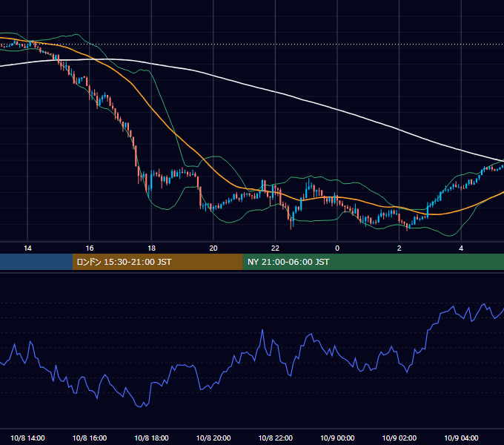
Task: Click the NY 21:00-06:00 JST session bar
Action: pos(373,262)
